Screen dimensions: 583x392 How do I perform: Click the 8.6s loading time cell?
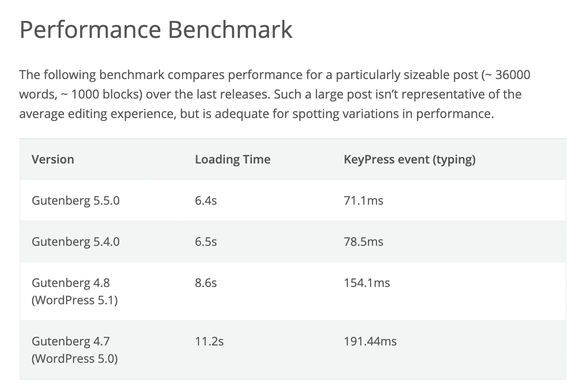(x=206, y=283)
